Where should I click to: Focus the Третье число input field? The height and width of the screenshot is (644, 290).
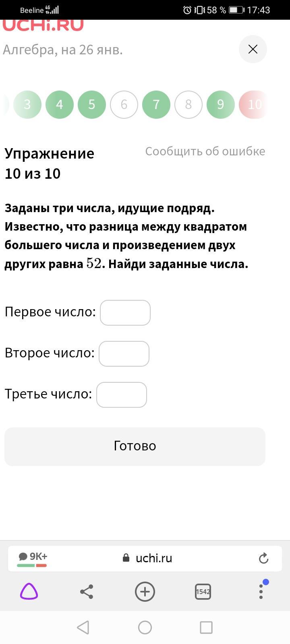tap(122, 395)
